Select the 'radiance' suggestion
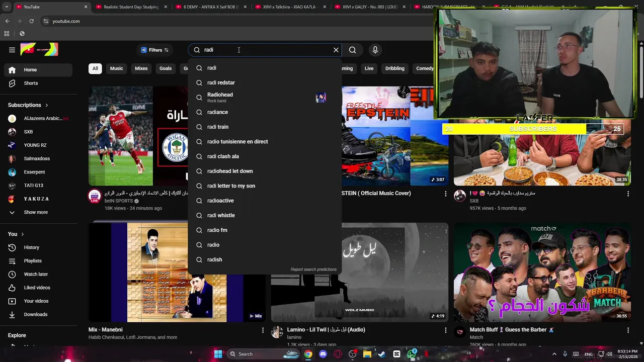This screenshot has height=362, width=644. click(265, 112)
